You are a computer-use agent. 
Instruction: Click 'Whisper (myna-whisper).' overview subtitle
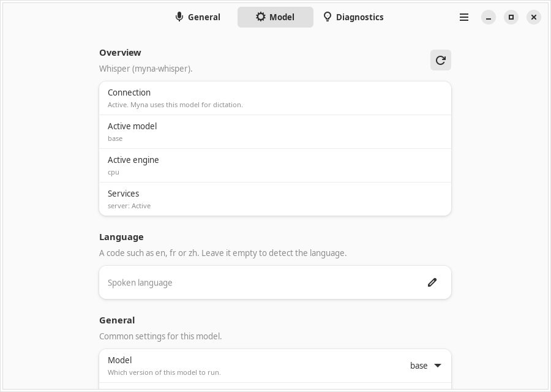click(146, 69)
